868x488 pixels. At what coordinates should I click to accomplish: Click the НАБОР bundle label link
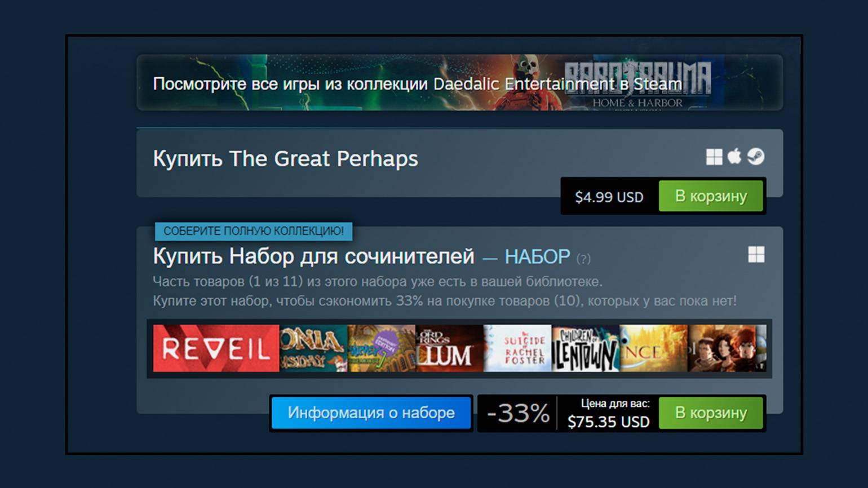click(537, 257)
